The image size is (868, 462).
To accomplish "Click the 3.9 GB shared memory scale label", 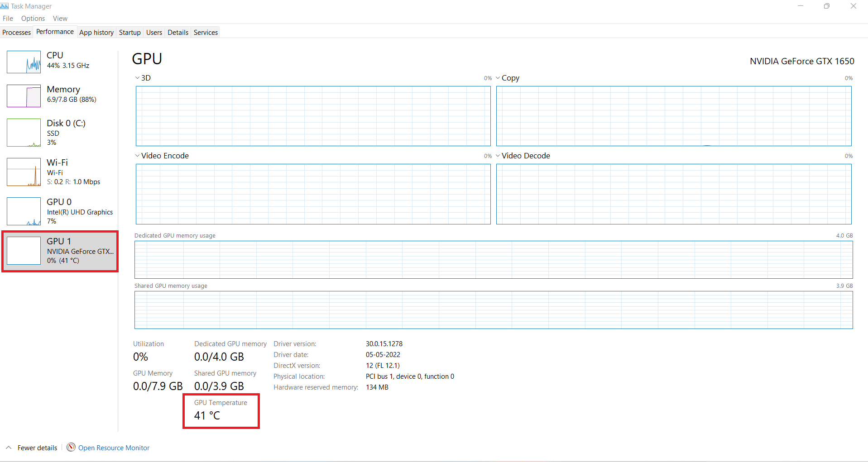I will pos(844,286).
